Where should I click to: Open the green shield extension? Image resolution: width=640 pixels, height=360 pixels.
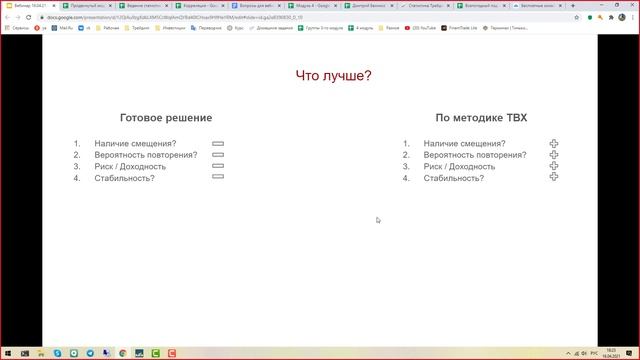tap(590, 18)
